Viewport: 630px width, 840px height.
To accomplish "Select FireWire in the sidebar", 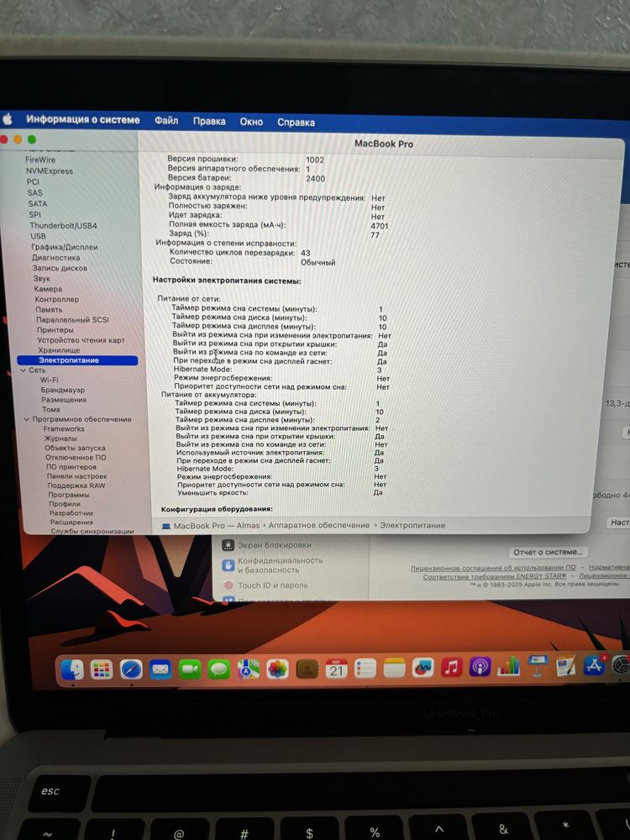I will coord(40,160).
